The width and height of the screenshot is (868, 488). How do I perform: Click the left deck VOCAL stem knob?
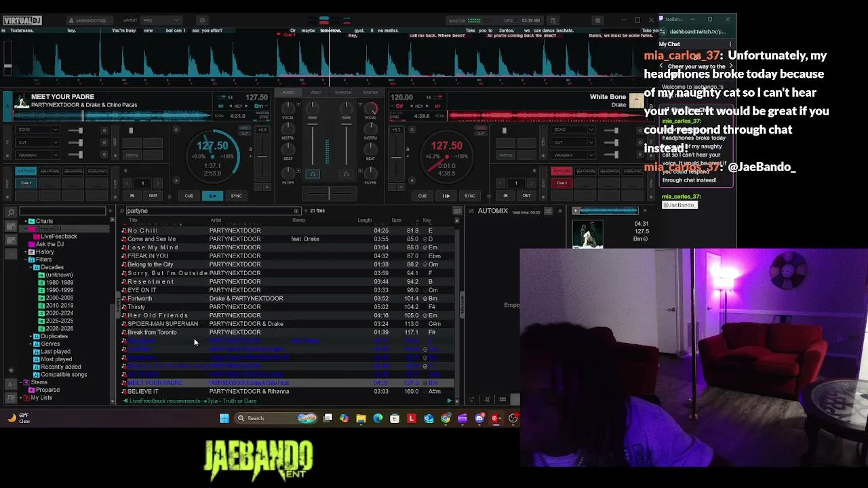(x=288, y=108)
